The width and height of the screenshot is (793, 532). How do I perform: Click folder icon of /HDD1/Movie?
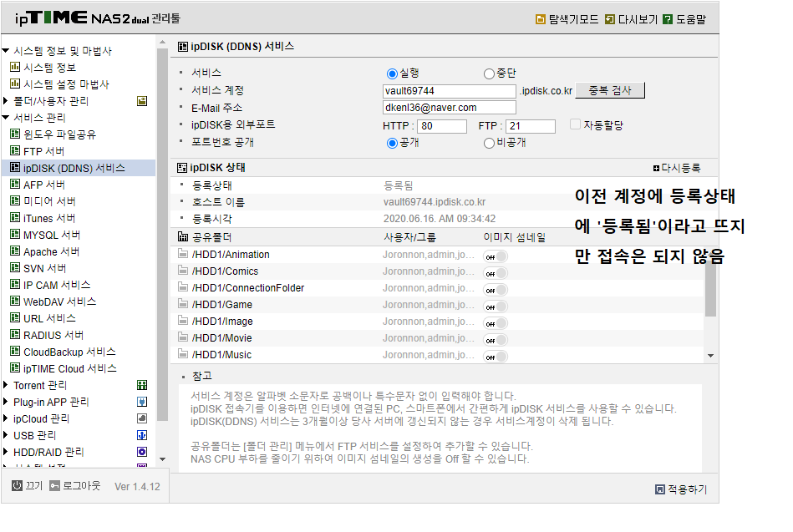coord(182,337)
